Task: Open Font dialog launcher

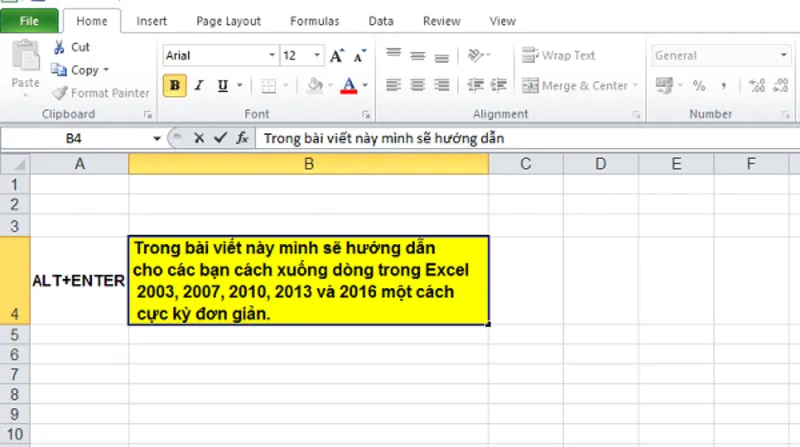Action: pos(366,115)
